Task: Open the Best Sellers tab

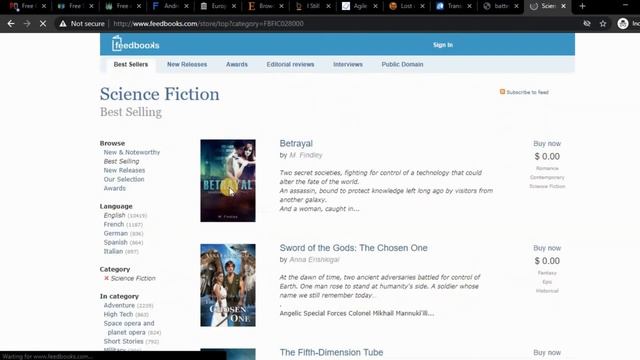Action: point(131,64)
